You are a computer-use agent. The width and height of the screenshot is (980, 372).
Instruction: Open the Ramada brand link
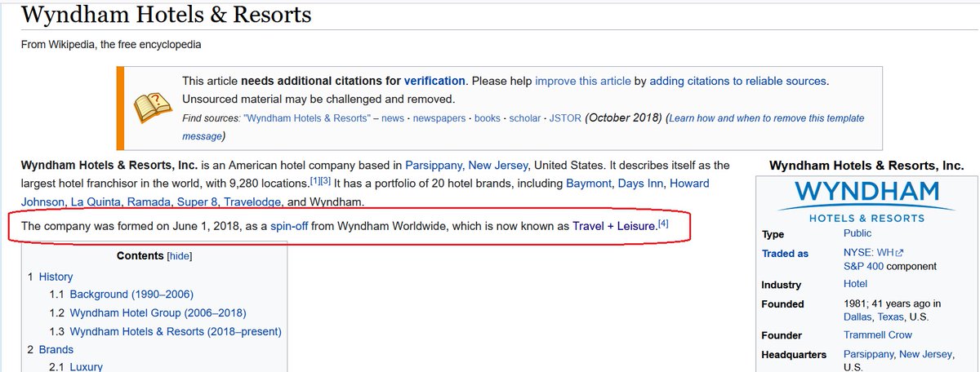pos(147,201)
